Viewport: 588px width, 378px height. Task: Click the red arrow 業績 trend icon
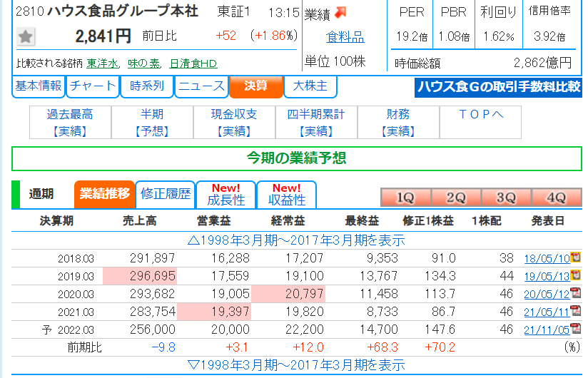pos(340,13)
